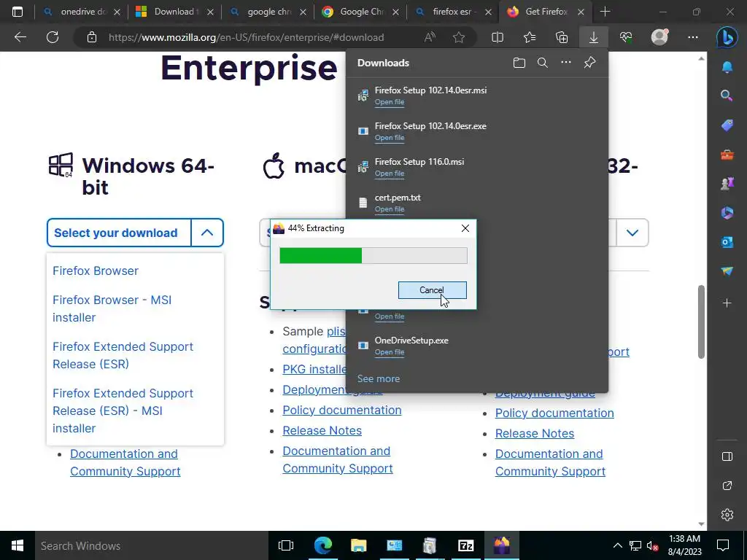
Task: Open file for Firefox Setup 116.0.msi
Action: pyautogui.click(x=390, y=174)
